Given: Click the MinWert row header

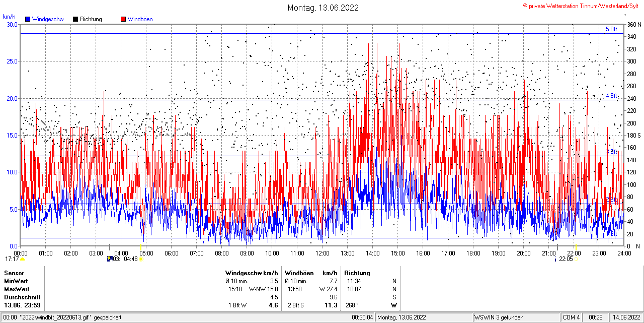Looking at the screenshot, I should coord(16,281).
